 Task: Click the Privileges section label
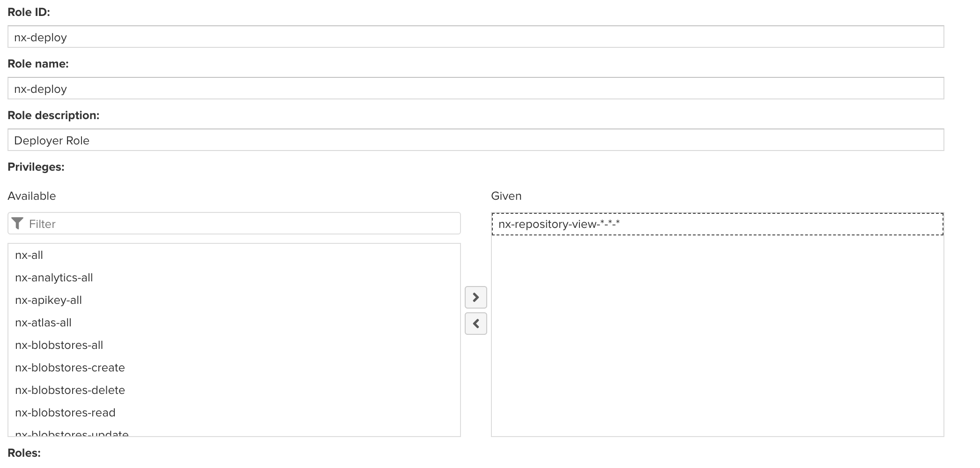36,167
